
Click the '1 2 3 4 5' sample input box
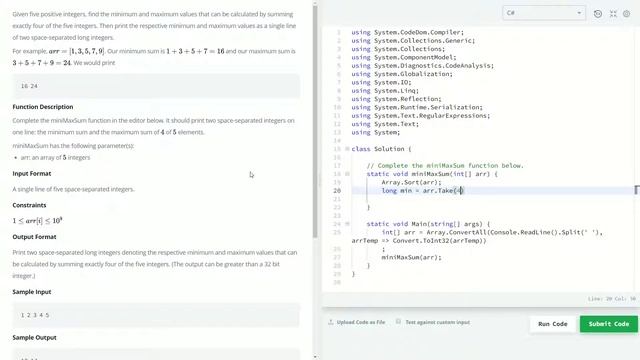point(156,315)
